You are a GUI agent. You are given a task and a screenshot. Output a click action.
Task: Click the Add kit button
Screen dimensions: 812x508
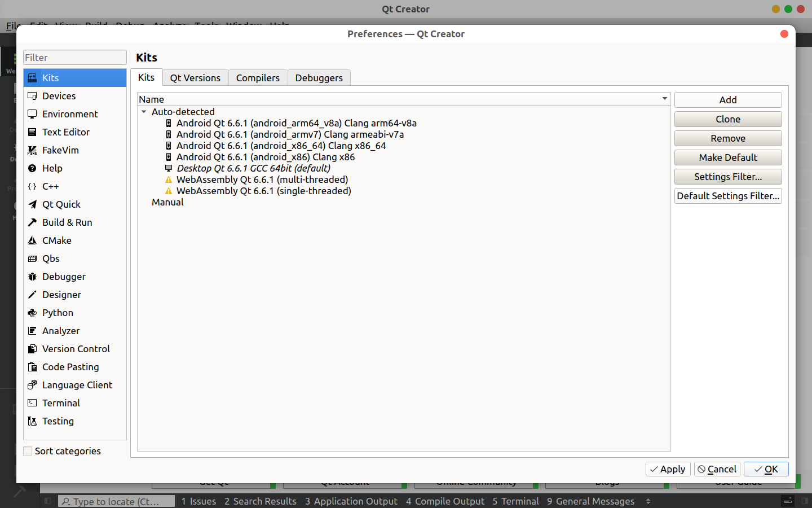pos(728,100)
